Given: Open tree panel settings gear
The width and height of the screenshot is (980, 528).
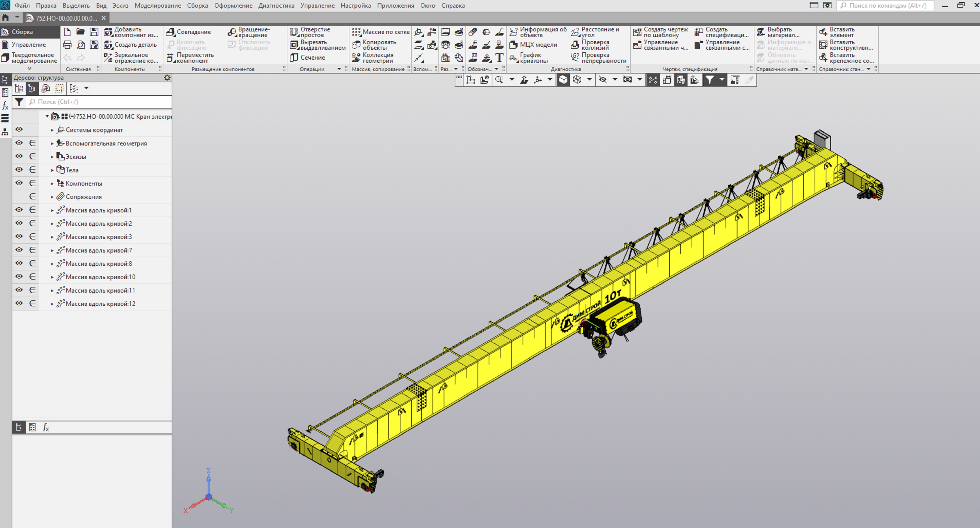Looking at the screenshot, I should [x=167, y=78].
